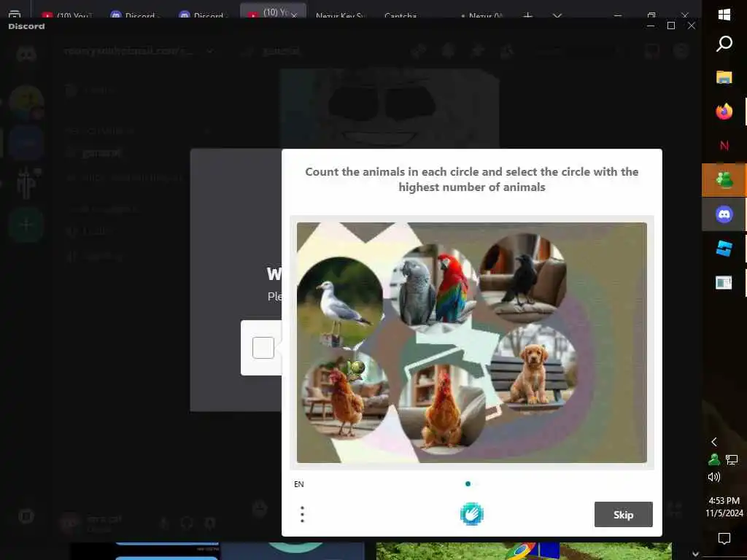Image resolution: width=747 pixels, height=560 pixels.
Task: Open the blue Roblox Studio taskbar icon
Action: 724,249
